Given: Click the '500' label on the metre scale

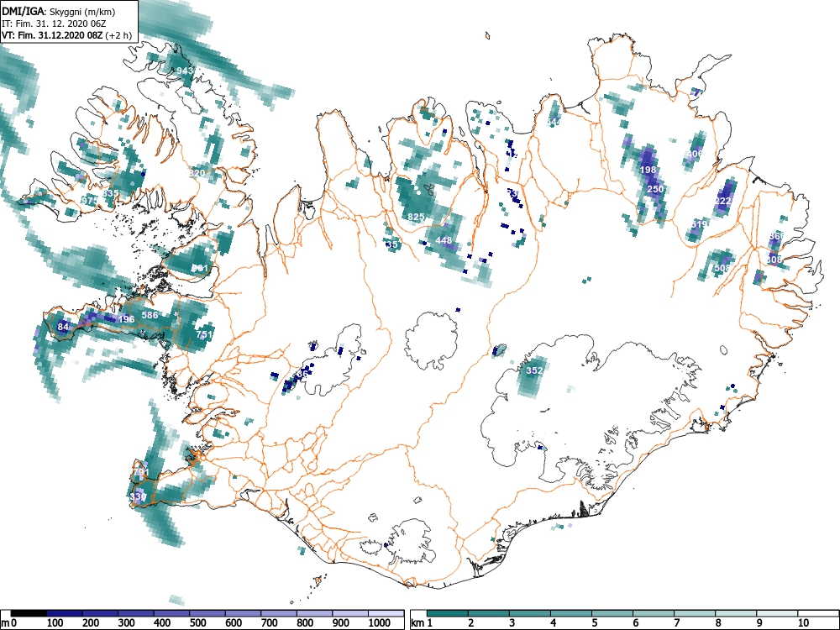Looking at the screenshot, I should [x=197, y=623].
